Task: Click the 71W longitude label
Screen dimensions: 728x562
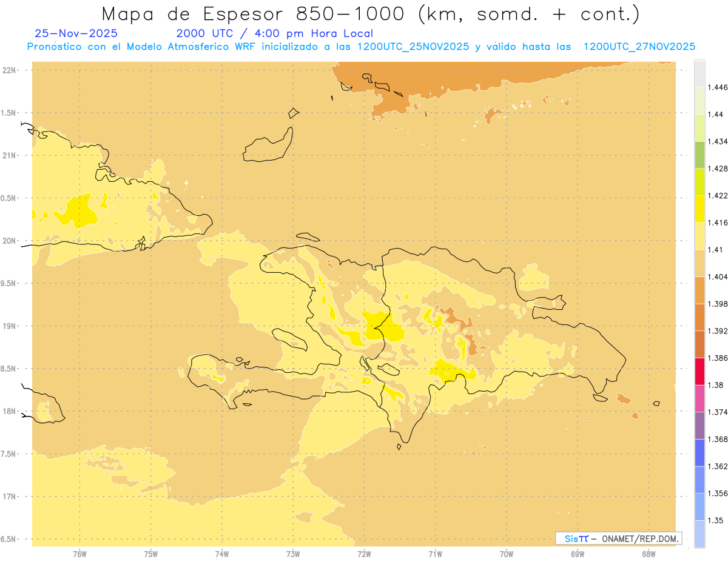Action: point(435,554)
